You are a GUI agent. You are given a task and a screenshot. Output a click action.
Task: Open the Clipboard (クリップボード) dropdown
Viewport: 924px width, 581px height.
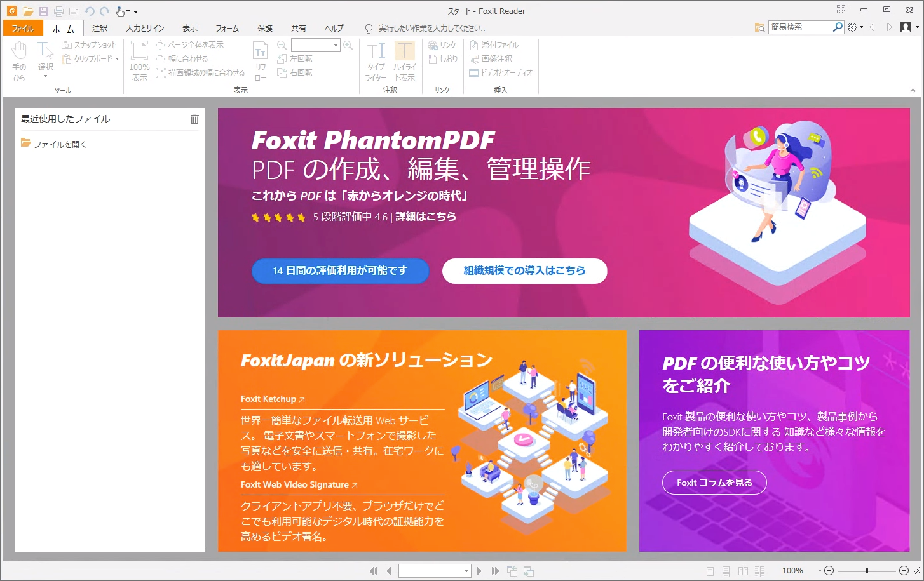pos(90,59)
